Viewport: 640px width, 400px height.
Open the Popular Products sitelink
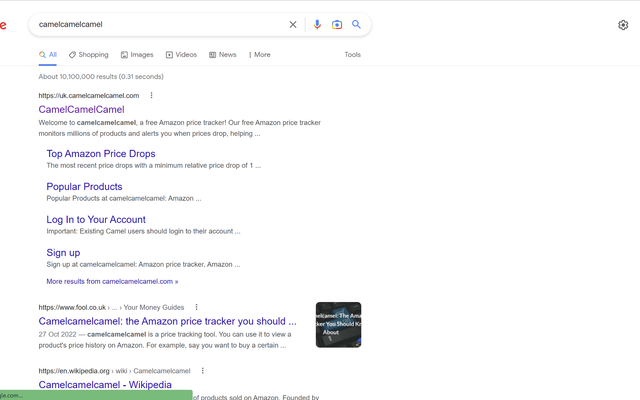84,187
